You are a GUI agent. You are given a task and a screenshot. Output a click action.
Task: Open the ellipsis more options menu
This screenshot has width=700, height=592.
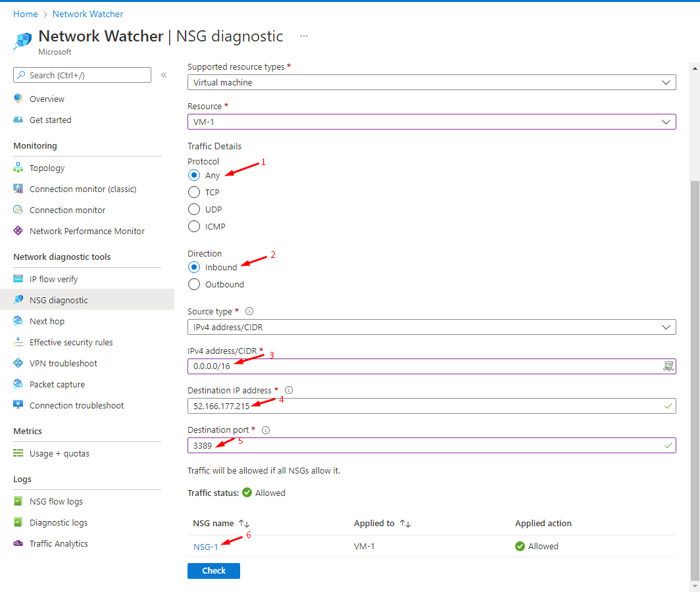pyautogui.click(x=304, y=36)
